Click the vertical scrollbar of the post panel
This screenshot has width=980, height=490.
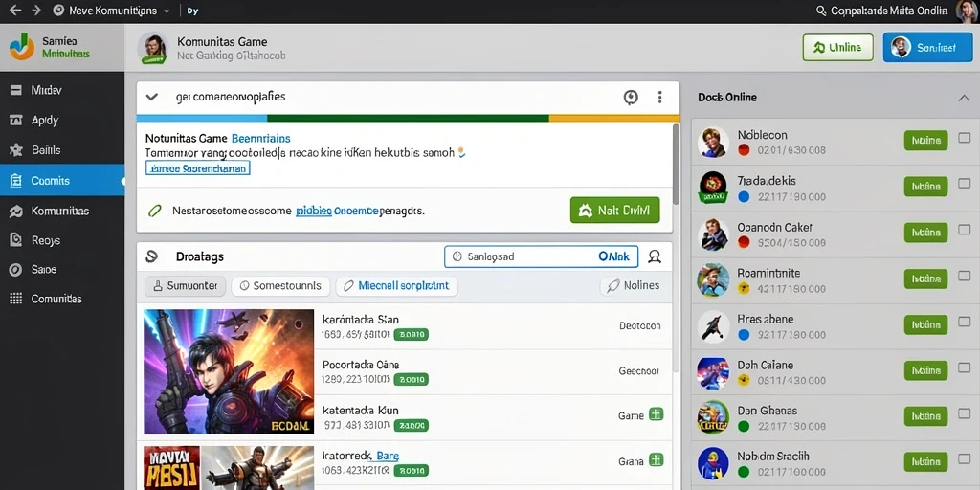[x=676, y=164]
